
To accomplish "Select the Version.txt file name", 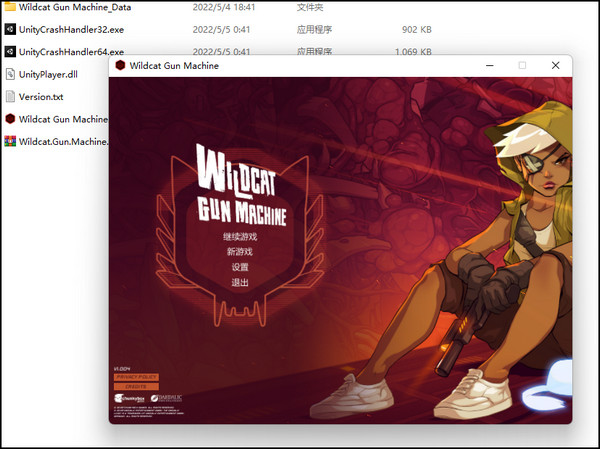I will (41, 97).
